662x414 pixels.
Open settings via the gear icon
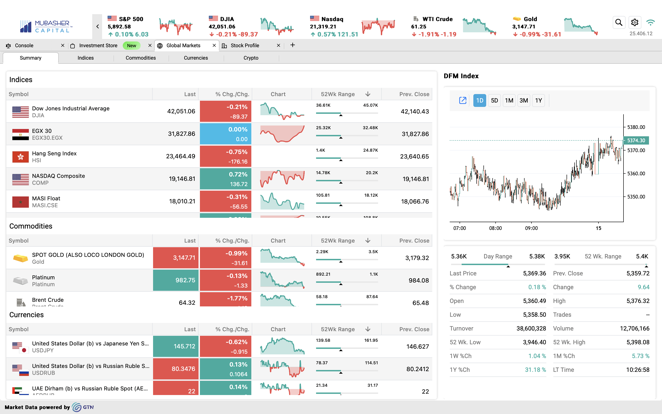click(634, 22)
